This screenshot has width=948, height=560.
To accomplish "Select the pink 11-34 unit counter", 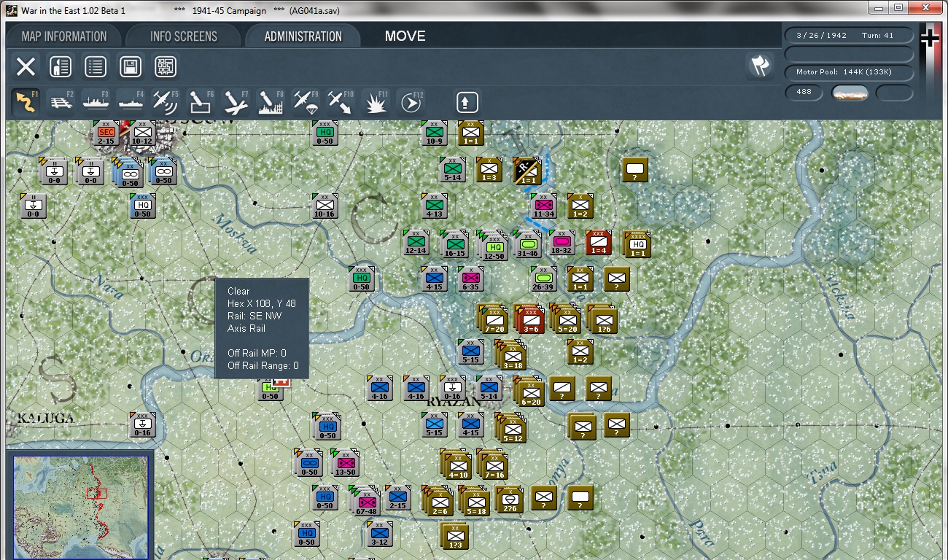I will tap(543, 206).
